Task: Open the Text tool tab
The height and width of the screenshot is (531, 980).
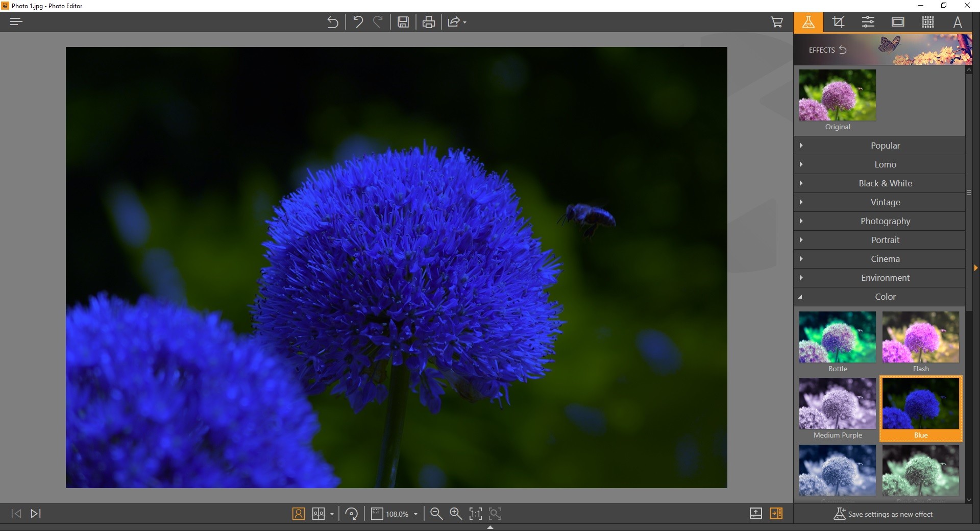Action: point(958,22)
